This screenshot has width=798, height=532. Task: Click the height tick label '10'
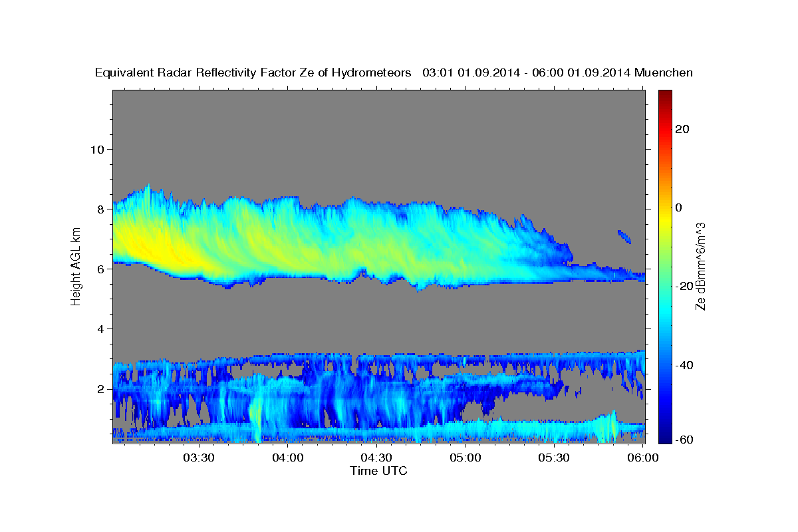coord(96,149)
